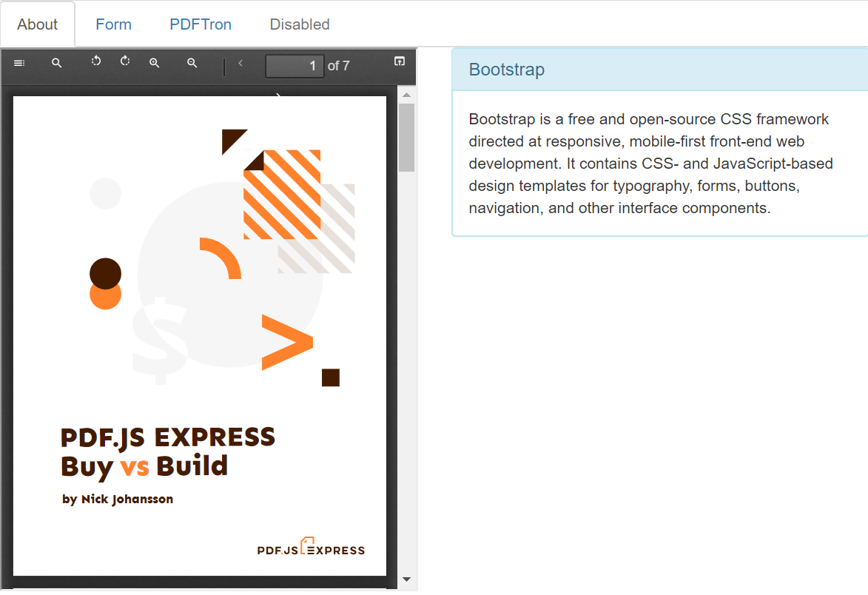Zoom in on the PDF document
Viewport: 868px width, 595px height.
(155, 63)
